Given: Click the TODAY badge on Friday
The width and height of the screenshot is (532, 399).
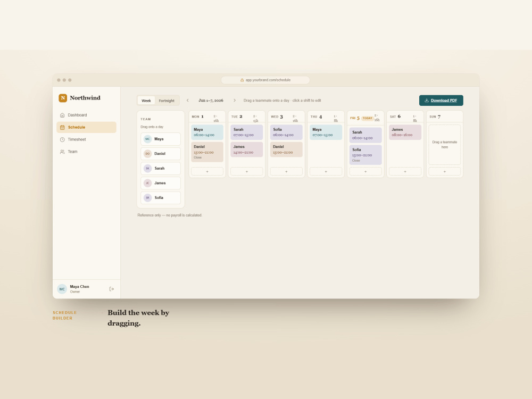Looking at the screenshot, I should tap(367, 118).
